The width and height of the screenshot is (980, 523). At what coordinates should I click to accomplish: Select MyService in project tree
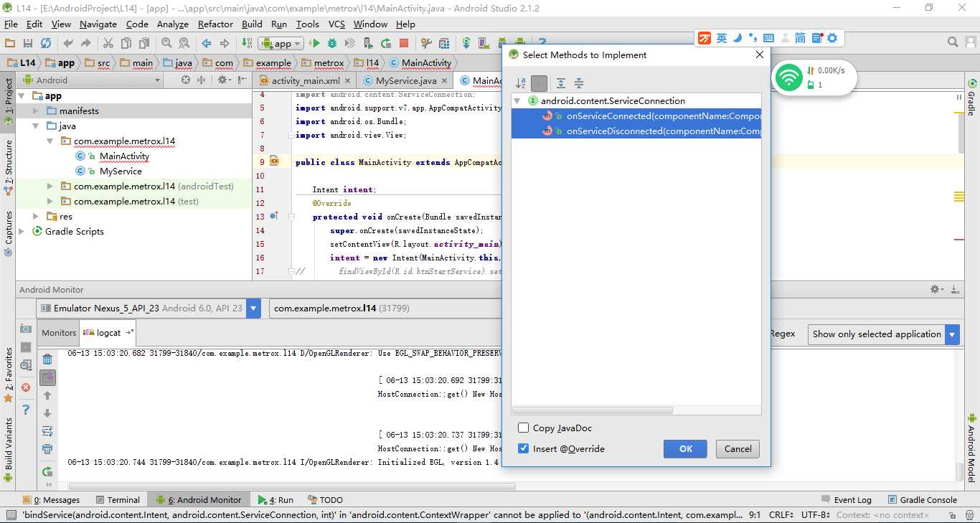pos(121,171)
